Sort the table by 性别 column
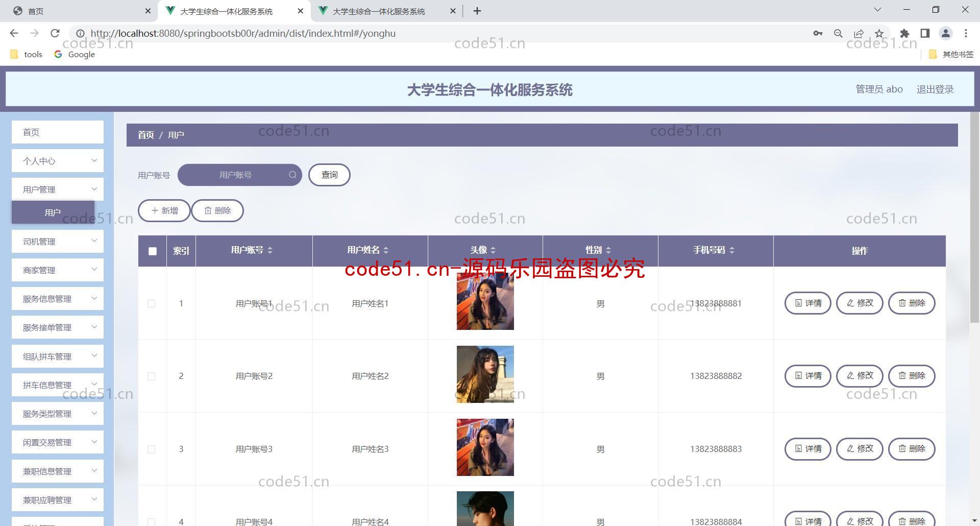 click(608, 250)
